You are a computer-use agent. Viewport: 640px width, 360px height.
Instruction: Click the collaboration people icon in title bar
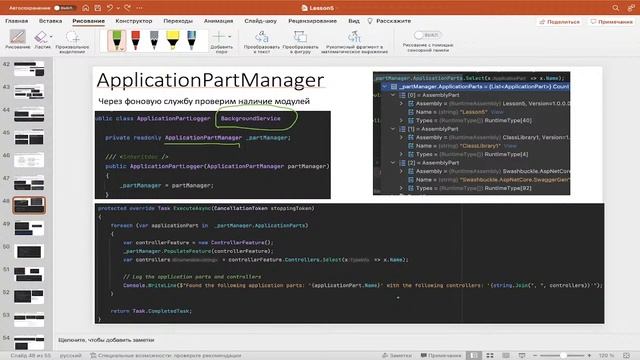coord(631,8)
